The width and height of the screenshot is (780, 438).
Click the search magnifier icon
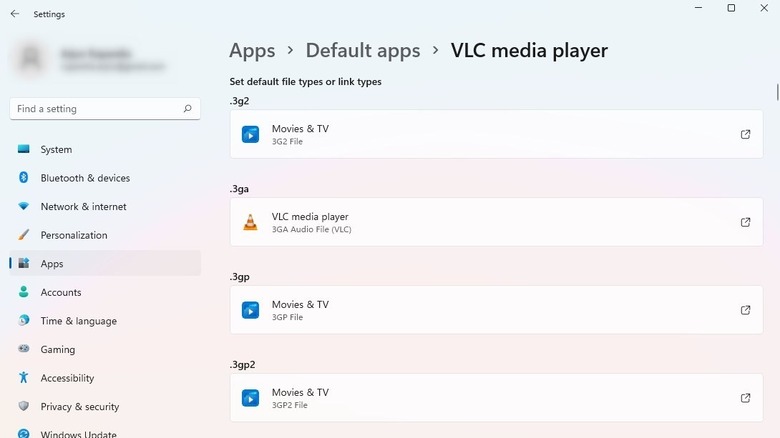(187, 109)
